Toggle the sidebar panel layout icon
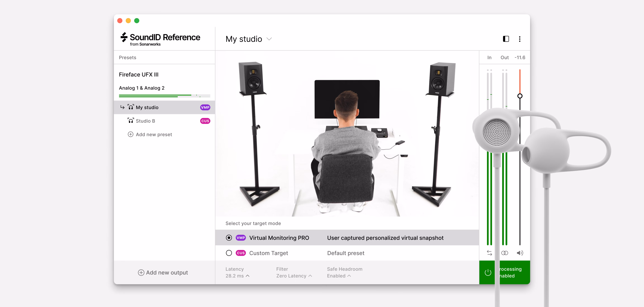The width and height of the screenshot is (644, 307). click(506, 39)
